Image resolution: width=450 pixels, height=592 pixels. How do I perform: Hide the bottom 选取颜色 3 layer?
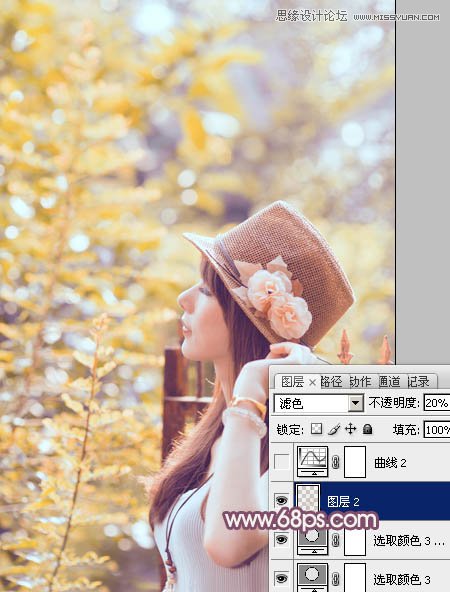pos(281,578)
